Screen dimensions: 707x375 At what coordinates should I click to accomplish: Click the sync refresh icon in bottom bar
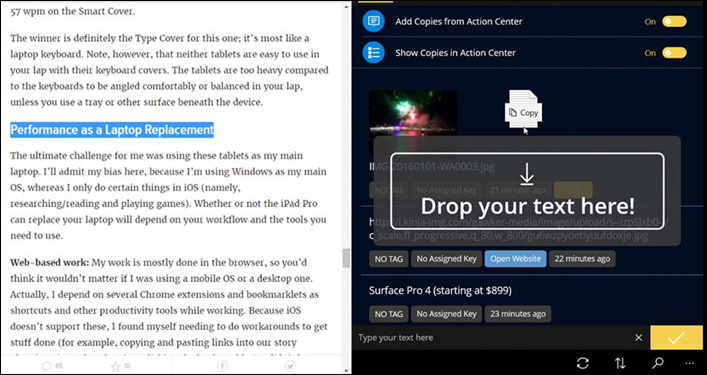tap(583, 363)
